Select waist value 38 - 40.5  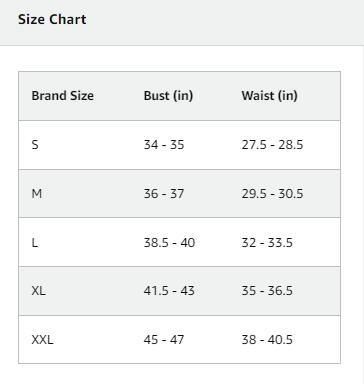267,340
